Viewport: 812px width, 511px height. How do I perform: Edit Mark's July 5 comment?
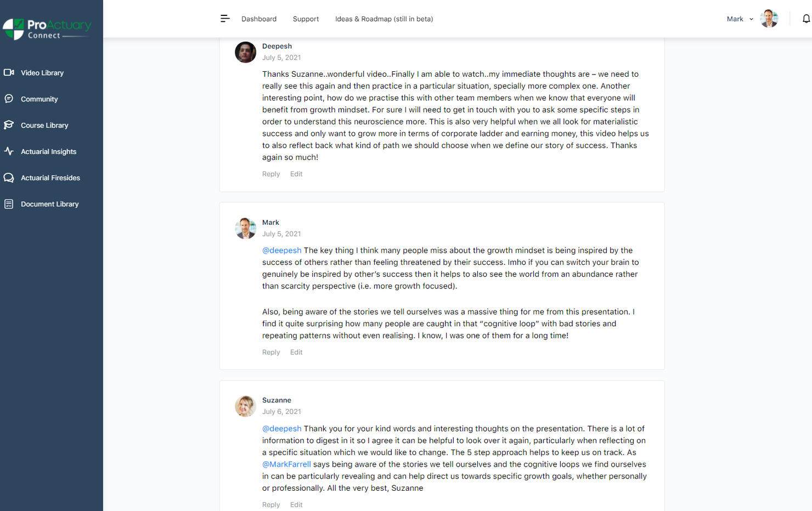pos(296,352)
